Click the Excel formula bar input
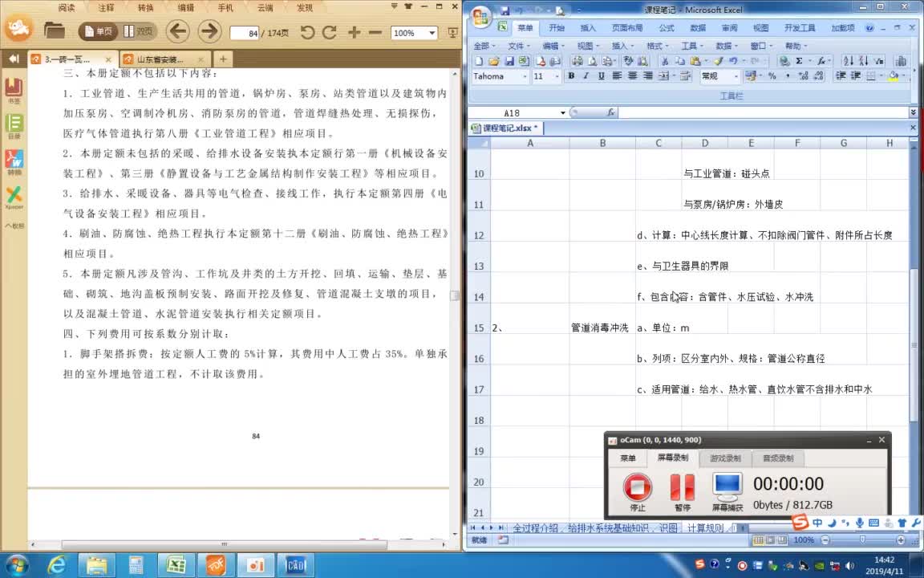Image resolution: width=924 pixels, height=578 pixels. (763, 112)
